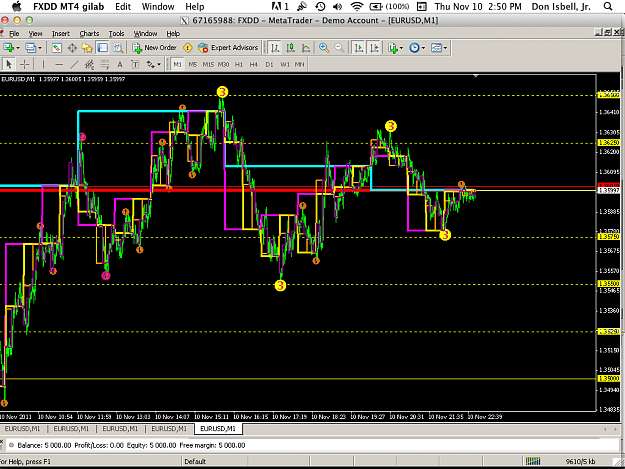Switch to the W1 timeframe
Screen dimensions: 625x469
pos(285,64)
